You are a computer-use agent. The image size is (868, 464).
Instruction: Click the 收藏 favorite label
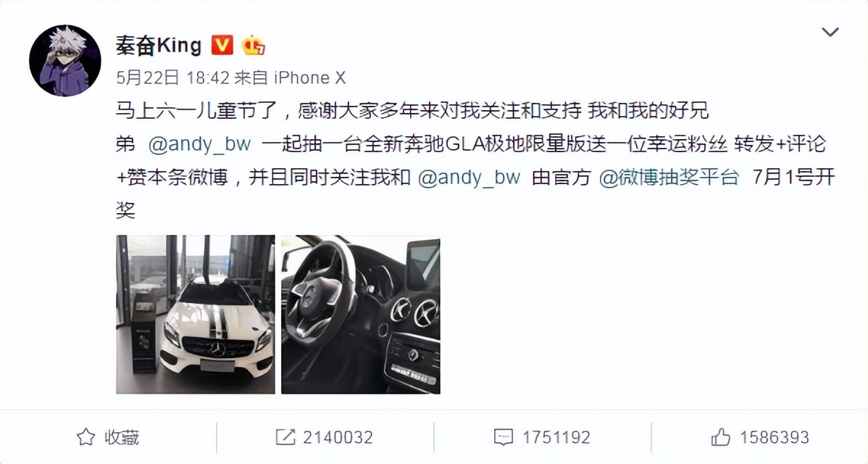[122, 437]
